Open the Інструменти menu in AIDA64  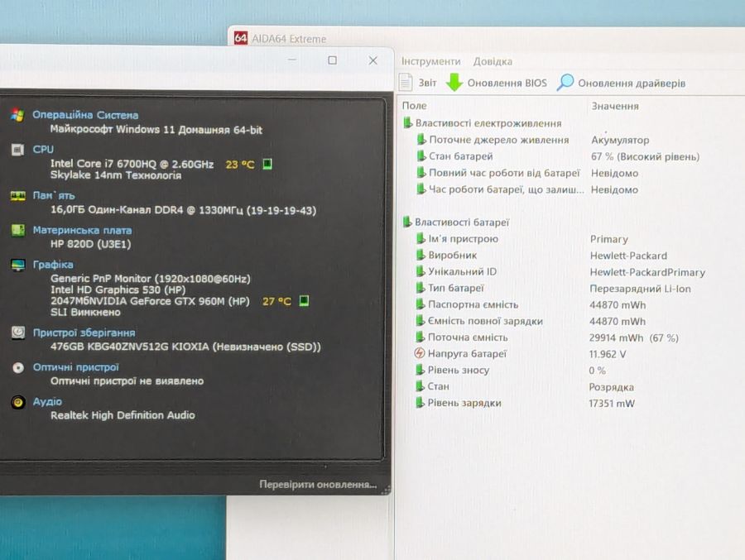tap(430, 61)
